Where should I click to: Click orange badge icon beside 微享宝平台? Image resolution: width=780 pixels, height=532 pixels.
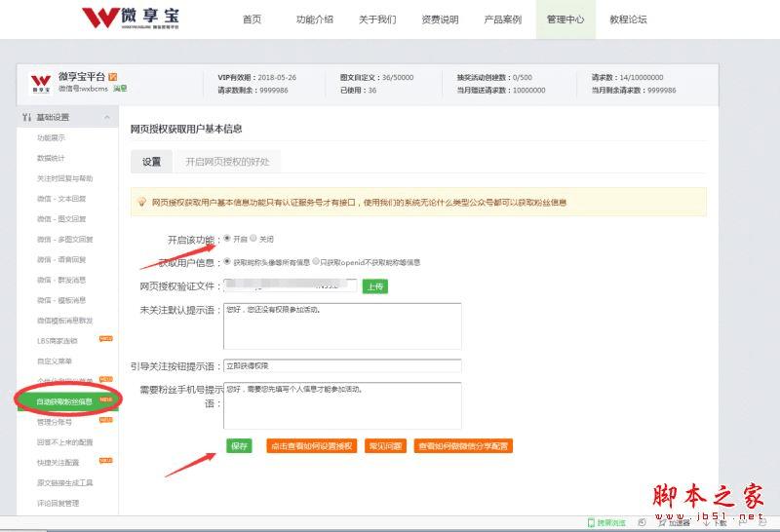pyautogui.click(x=112, y=77)
